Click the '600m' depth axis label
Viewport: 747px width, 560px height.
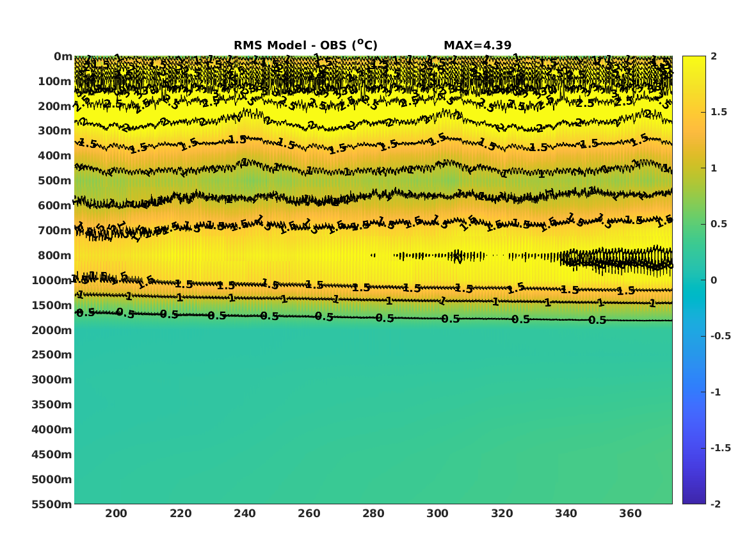point(55,205)
